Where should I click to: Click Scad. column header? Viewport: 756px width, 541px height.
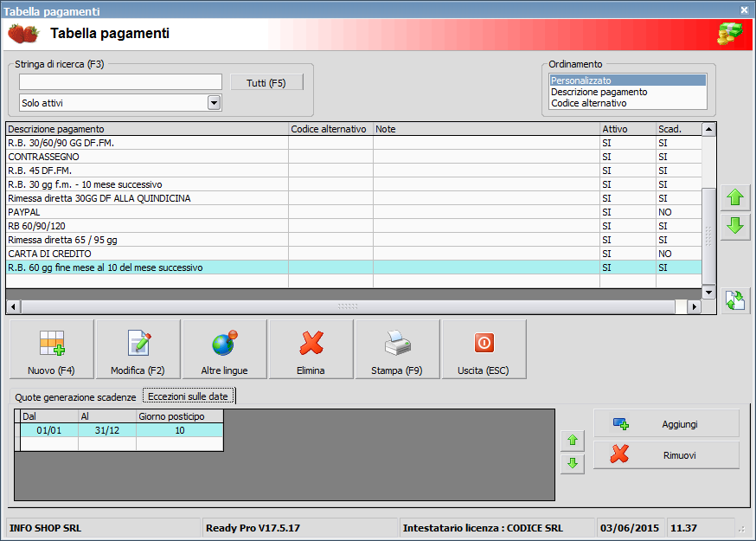(679, 129)
